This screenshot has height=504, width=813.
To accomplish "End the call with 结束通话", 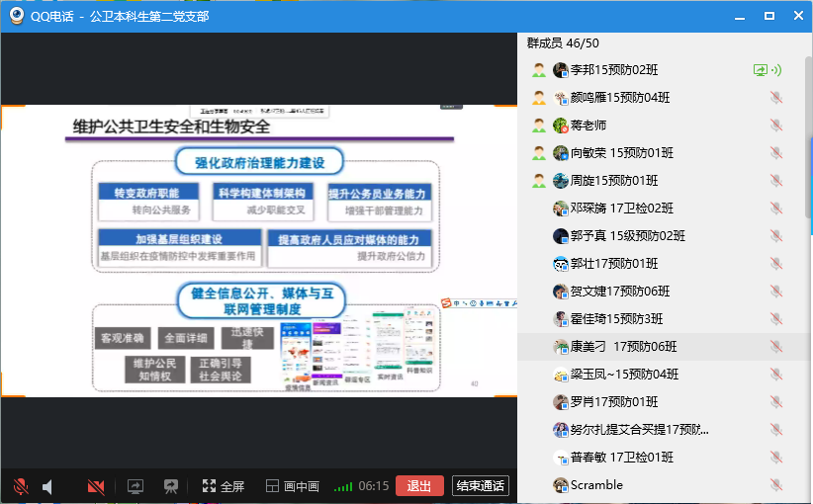I will point(480,485).
